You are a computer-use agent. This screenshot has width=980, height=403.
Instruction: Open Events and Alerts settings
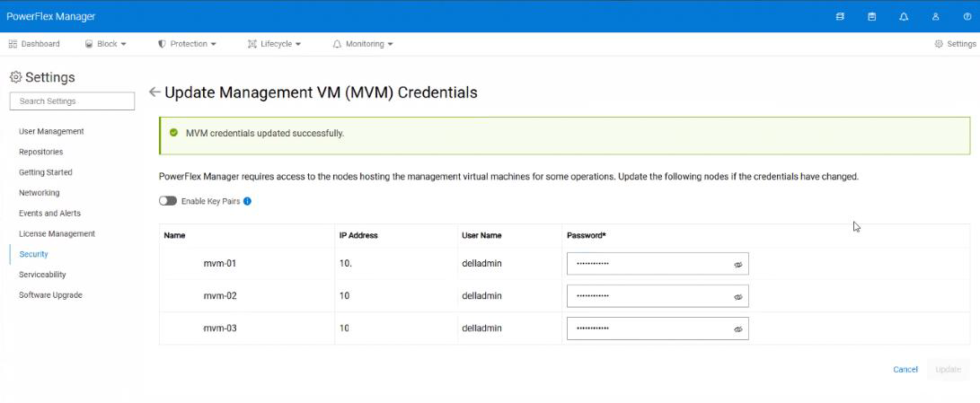50,213
